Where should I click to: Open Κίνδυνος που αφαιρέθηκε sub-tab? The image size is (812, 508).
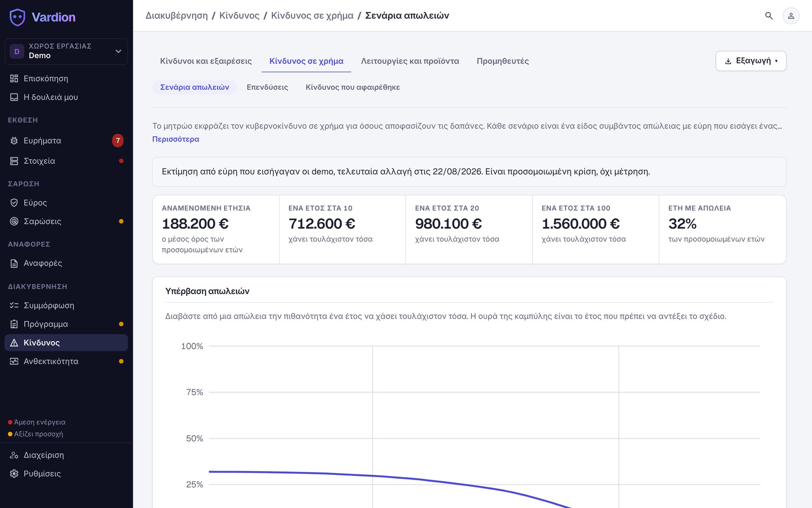(353, 87)
